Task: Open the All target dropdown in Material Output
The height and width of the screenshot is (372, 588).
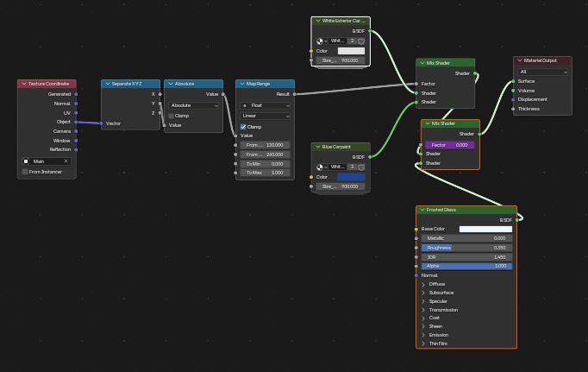Action: click(x=542, y=72)
